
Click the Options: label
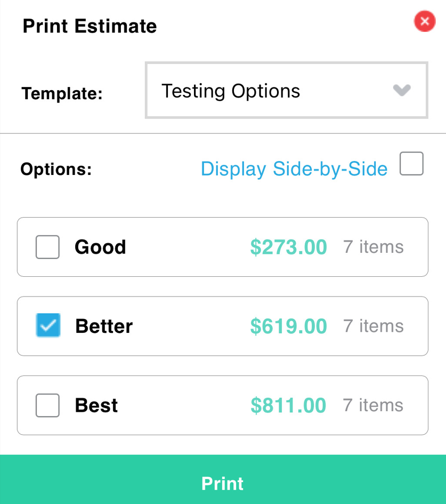[56, 169]
